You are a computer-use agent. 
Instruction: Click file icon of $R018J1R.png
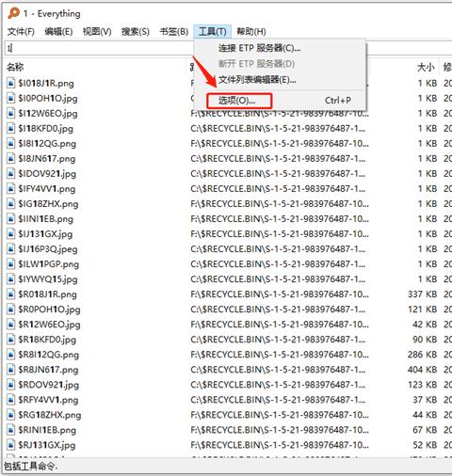pyautogui.click(x=11, y=294)
